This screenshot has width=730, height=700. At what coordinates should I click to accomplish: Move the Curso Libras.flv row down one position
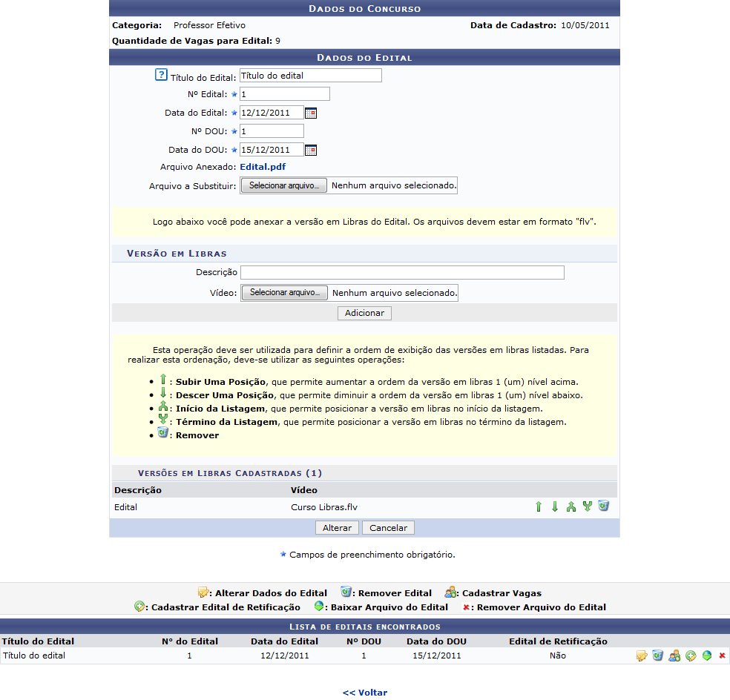click(554, 507)
